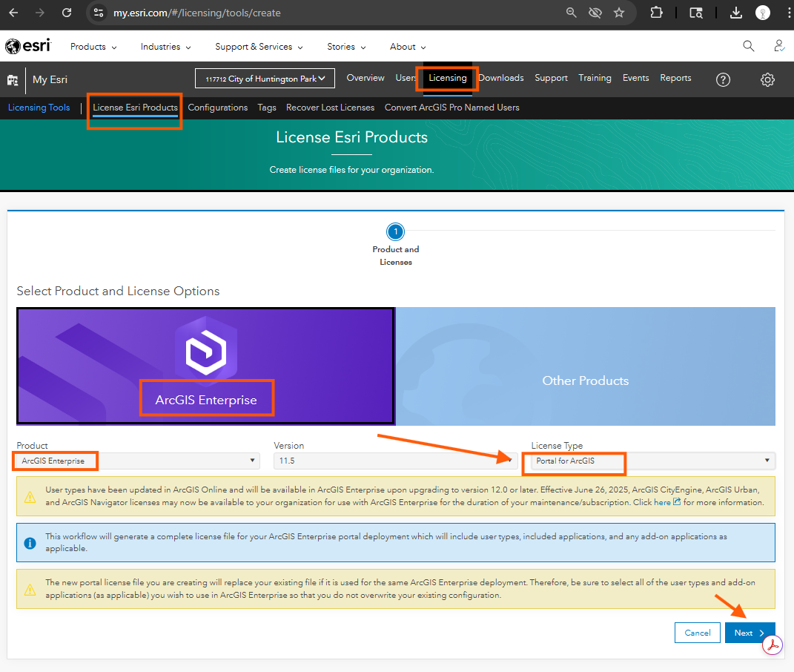Open the Configurations tab
The image size is (794, 672).
[x=217, y=108]
